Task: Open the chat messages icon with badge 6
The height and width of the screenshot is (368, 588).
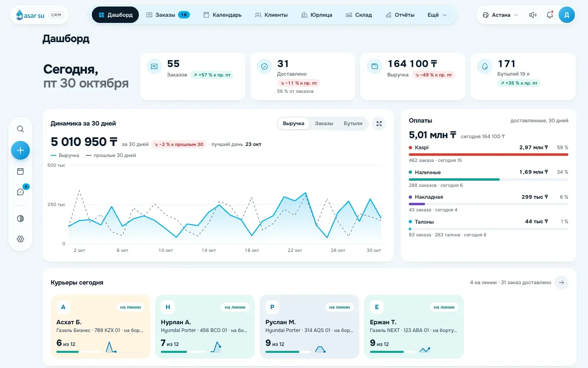Action: click(x=20, y=192)
